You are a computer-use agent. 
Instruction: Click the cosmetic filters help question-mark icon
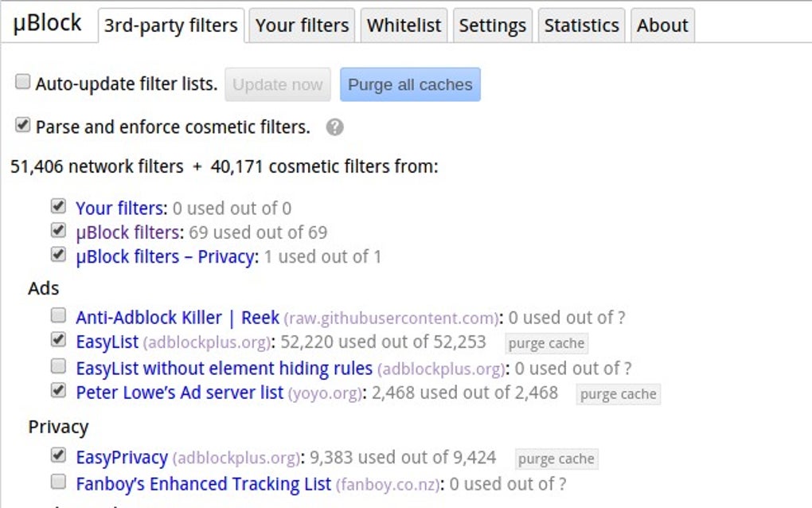coord(335,127)
